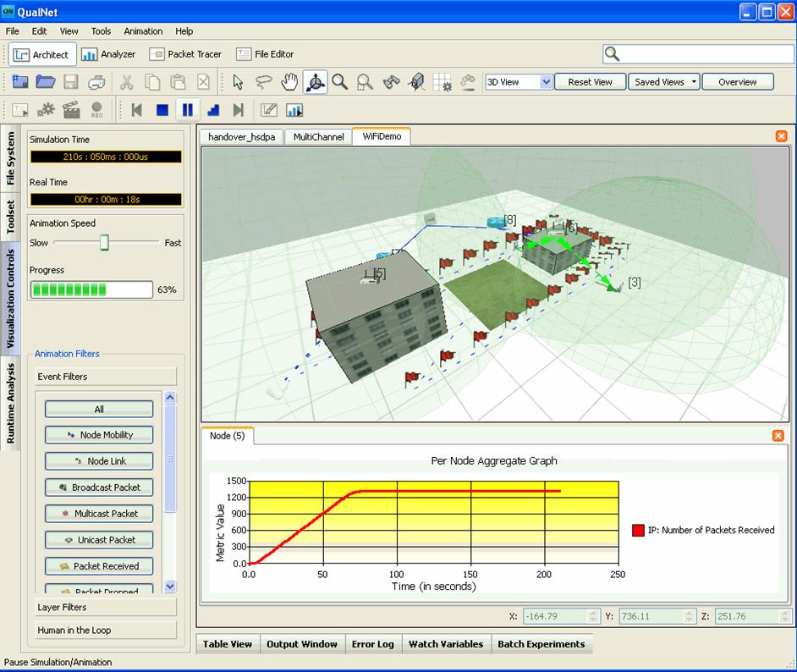797x672 pixels.
Task: Switch to Architect mode
Action: point(42,54)
